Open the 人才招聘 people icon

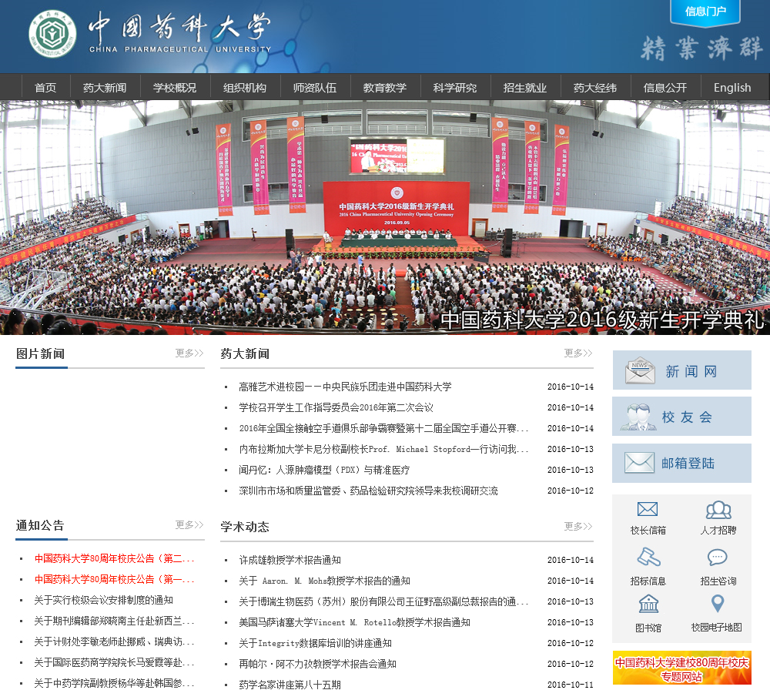[718, 510]
